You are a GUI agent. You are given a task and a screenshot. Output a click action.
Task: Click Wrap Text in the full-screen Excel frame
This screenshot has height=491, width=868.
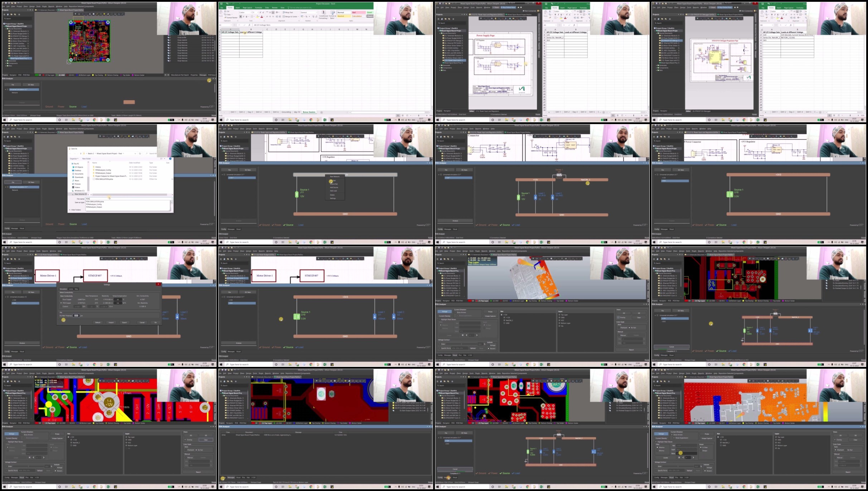[288, 13]
